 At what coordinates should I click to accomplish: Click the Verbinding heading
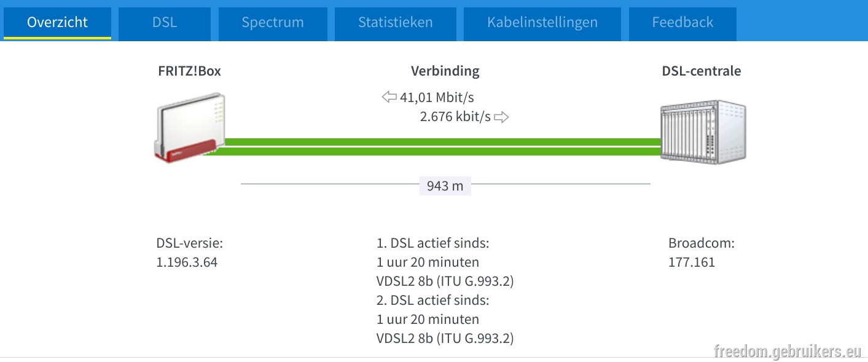[445, 71]
